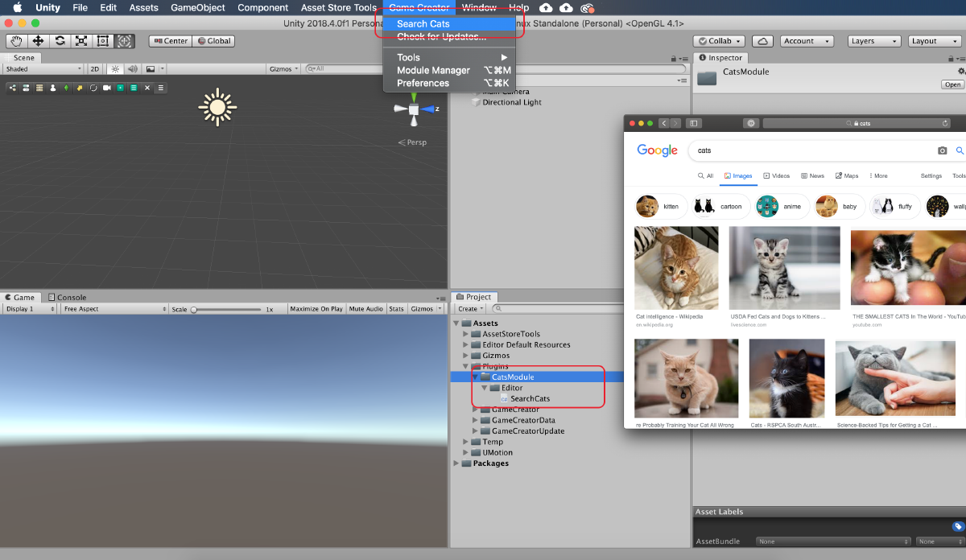This screenshot has height=560, width=966.
Task: Open the Layout dropdown
Action: 934,41
